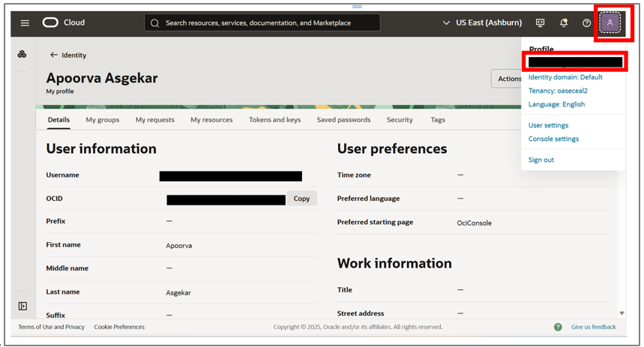This screenshot has height=347, width=644.
Task: Click Identity domain: Default link
Action: (565, 77)
